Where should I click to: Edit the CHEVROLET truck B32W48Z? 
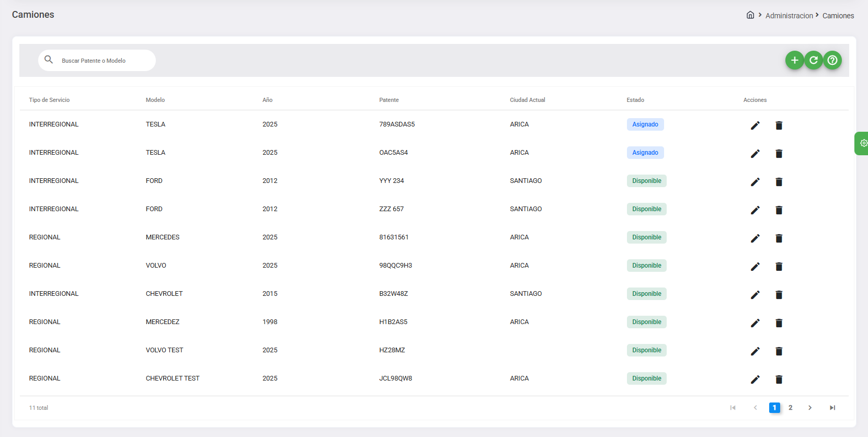(755, 295)
